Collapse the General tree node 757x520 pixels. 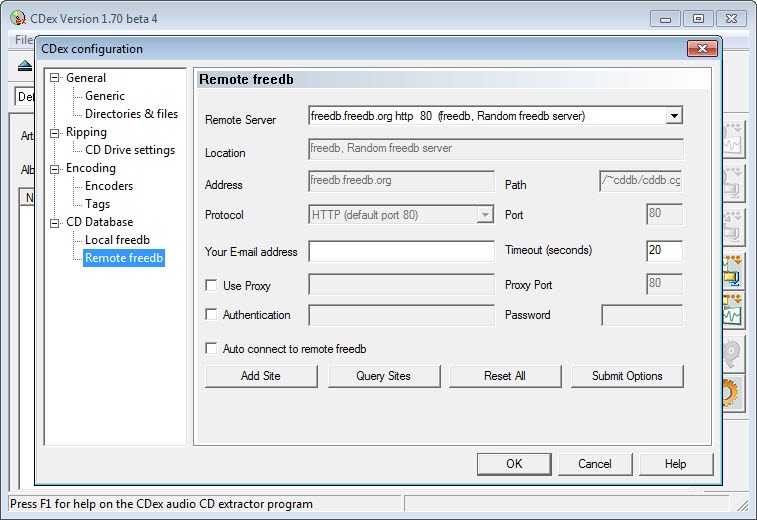[55, 78]
